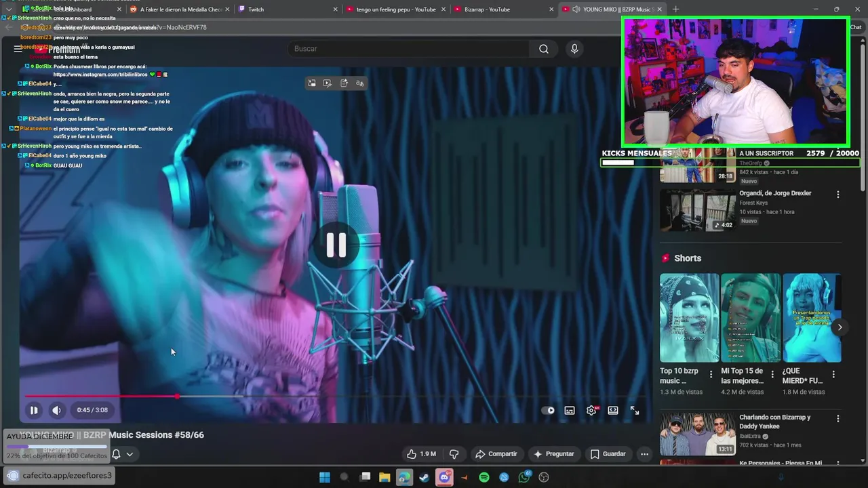Screen dimensions: 868x488
Task: Click the 'cafecito.app/ezeeflores3' overlay link
Action: coord(67,475)
